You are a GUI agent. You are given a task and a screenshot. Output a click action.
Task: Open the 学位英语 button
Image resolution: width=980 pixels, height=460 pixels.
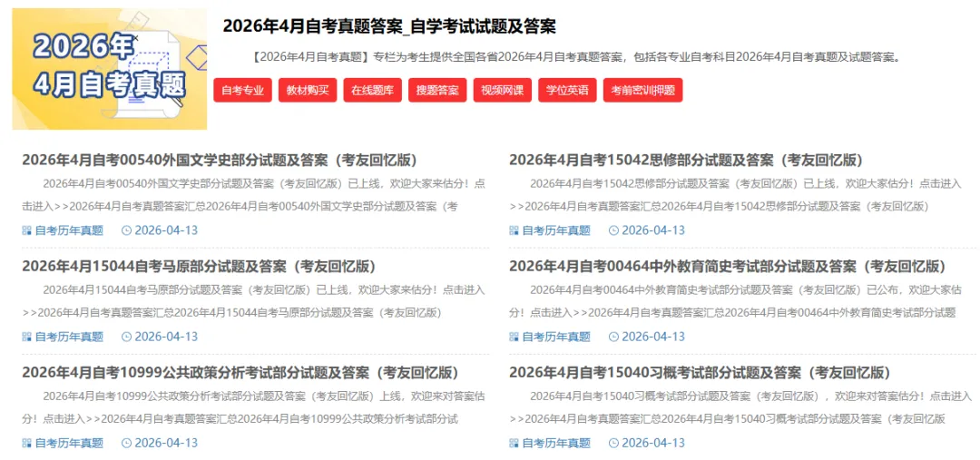coord(567,90)
